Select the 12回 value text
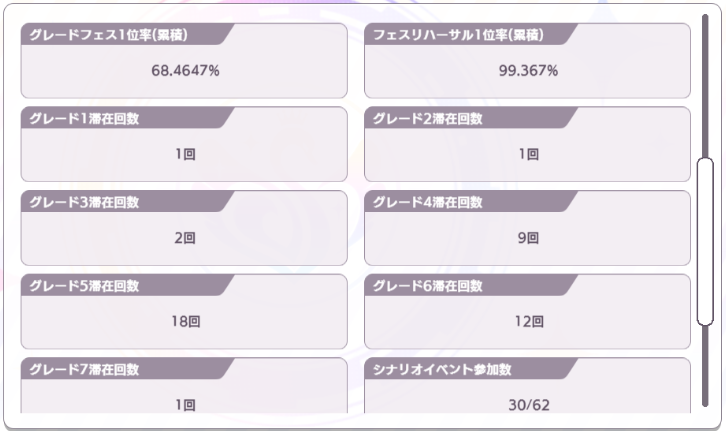The image size is (726, 431). [529, 321]
